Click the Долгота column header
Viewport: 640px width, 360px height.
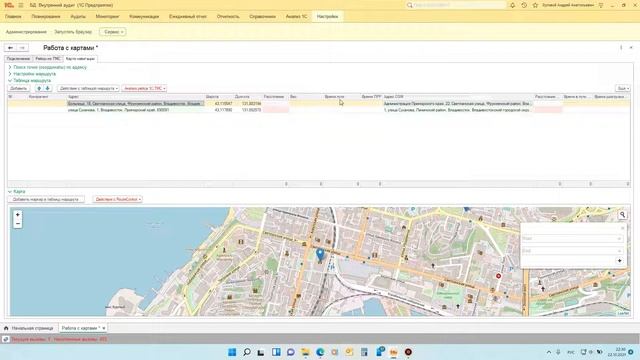[242, 97]
